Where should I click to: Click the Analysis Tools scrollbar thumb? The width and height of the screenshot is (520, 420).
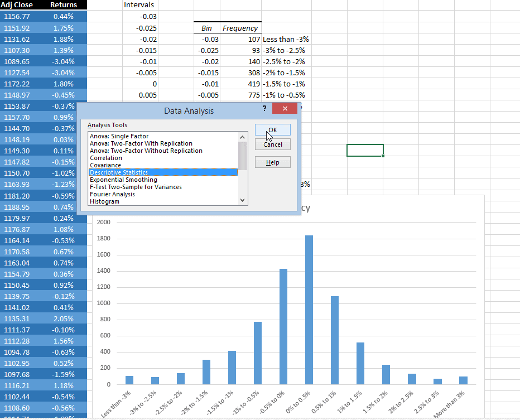click(x=242, y=155)
